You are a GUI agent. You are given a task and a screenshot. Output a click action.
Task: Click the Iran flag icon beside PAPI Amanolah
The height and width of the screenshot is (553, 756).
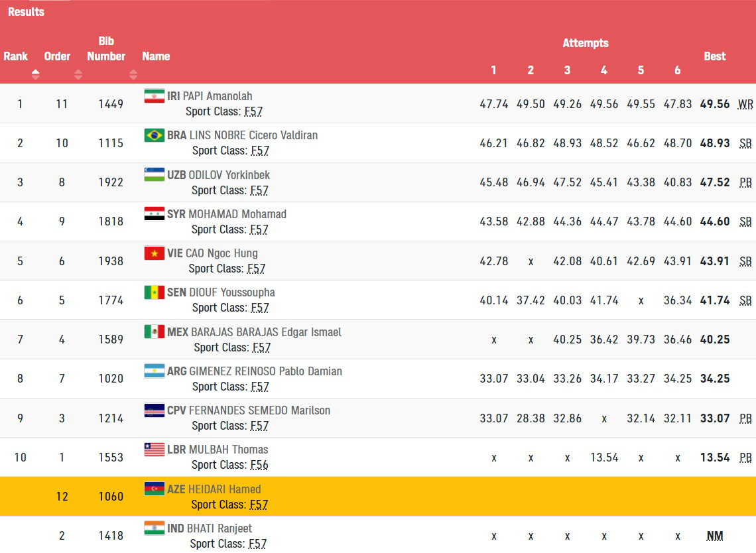(155, 95)
